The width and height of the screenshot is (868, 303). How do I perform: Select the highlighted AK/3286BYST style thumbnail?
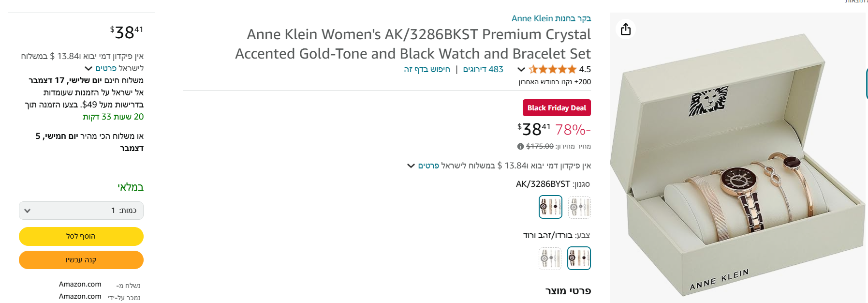pyautogui.click(x=550, y=207)
